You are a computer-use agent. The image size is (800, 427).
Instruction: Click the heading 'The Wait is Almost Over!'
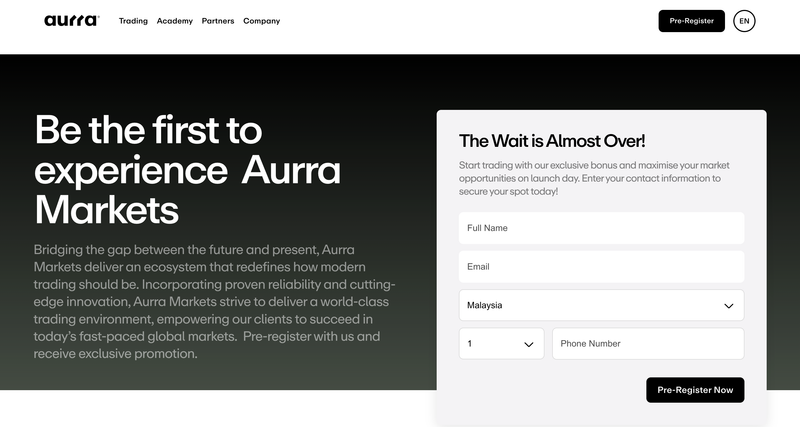[x=552, y=141]
